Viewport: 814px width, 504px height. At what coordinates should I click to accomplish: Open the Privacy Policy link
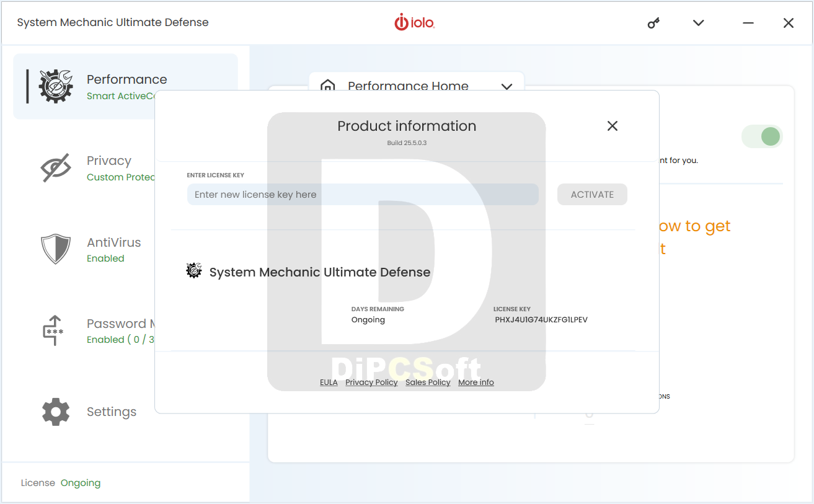(371, 382)
